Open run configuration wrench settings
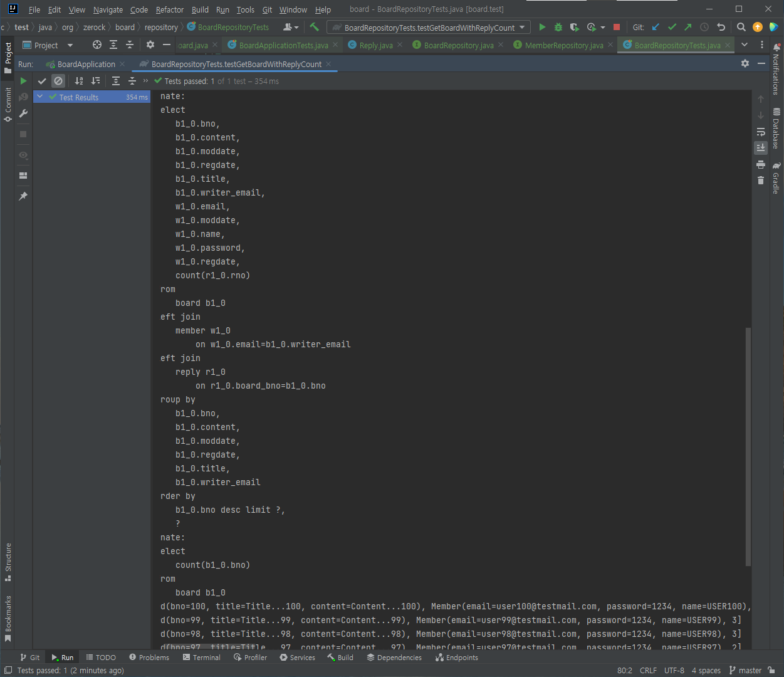784x677 pixels. (x=23, y=113)
